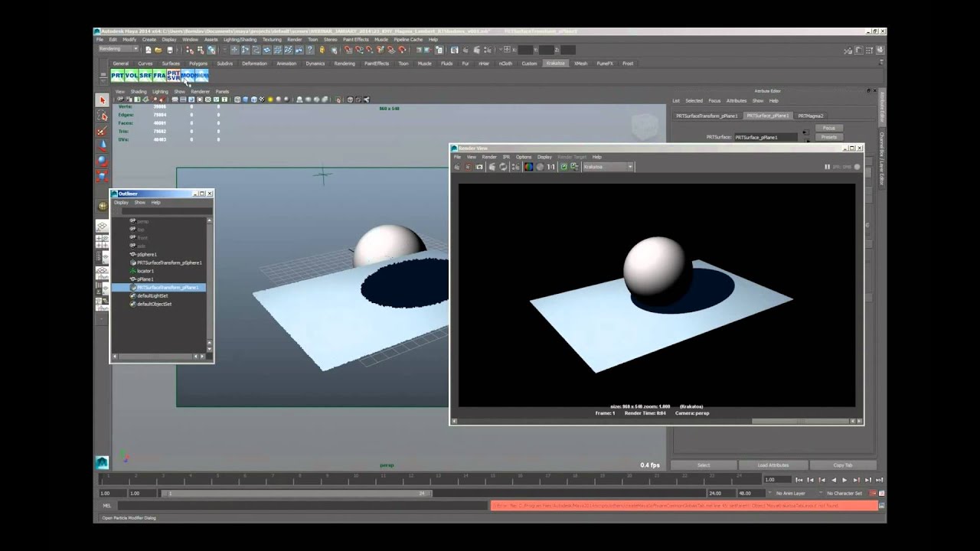
Task: Select the Scale tool cube icon
Action: [x=103, y=176]
